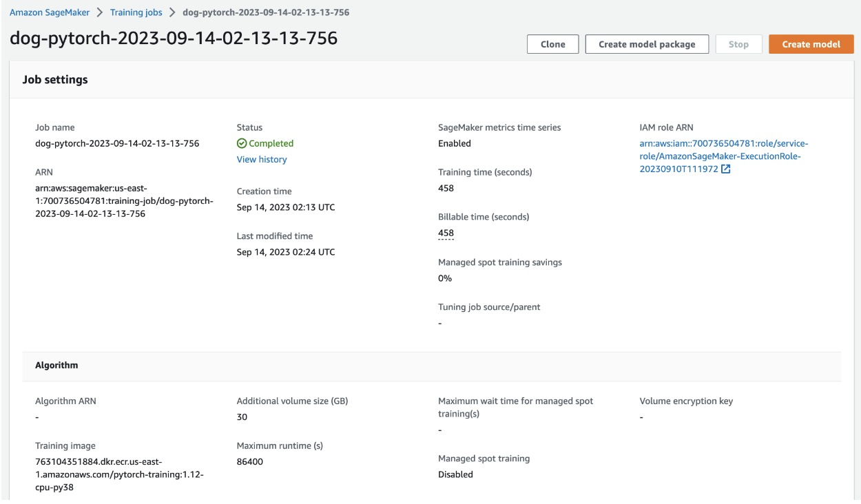Click the page title dog-pytorch-2023-09-14-02-13-13-756
861x504 pixels.
pos(174,38)
